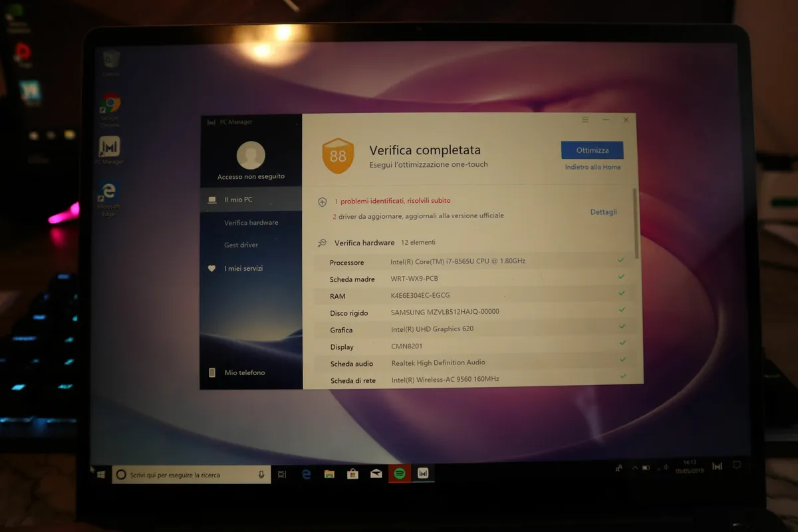Click the phone icon beside Mio telefono
This screenshot has height=532, width=798.
pyautogui.click(x=212, y=372)
